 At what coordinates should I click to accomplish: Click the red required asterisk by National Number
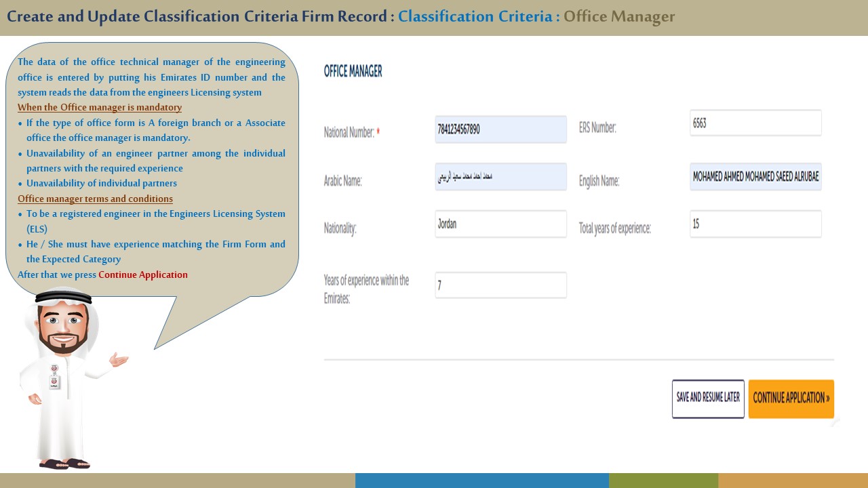pyautogui.click(x=378, y=132)
